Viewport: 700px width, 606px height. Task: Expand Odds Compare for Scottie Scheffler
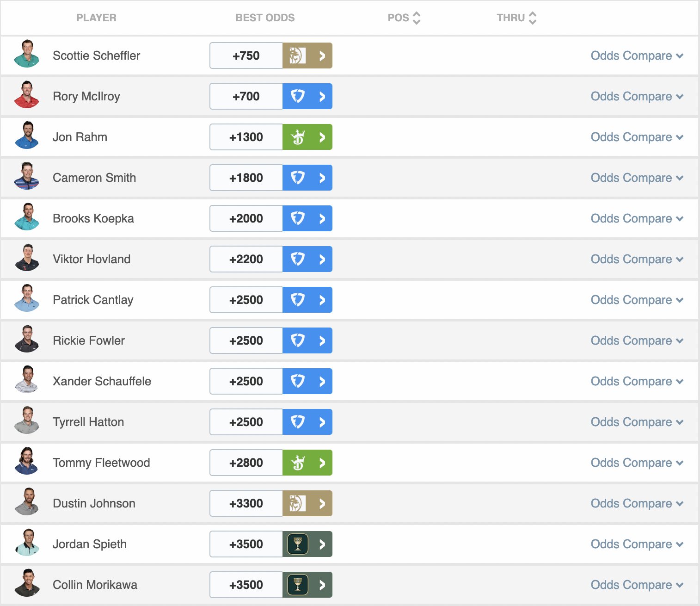point(637,56)
